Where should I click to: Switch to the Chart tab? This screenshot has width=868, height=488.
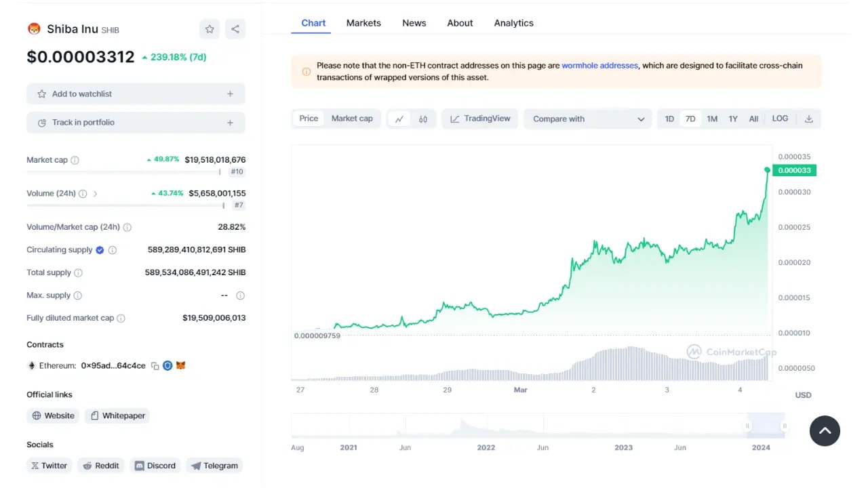pyautogui.click(x=313, y=23)
